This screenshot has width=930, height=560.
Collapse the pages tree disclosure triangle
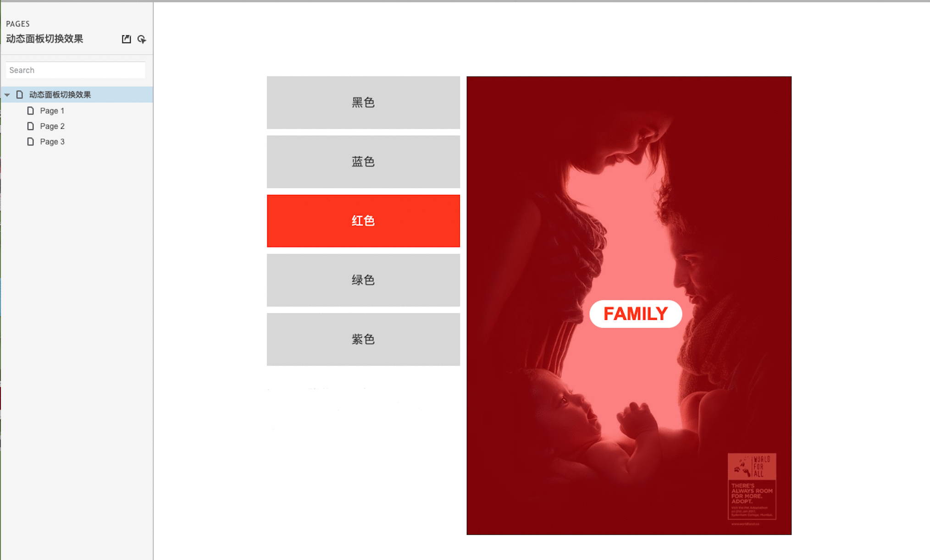coord(7,93)
